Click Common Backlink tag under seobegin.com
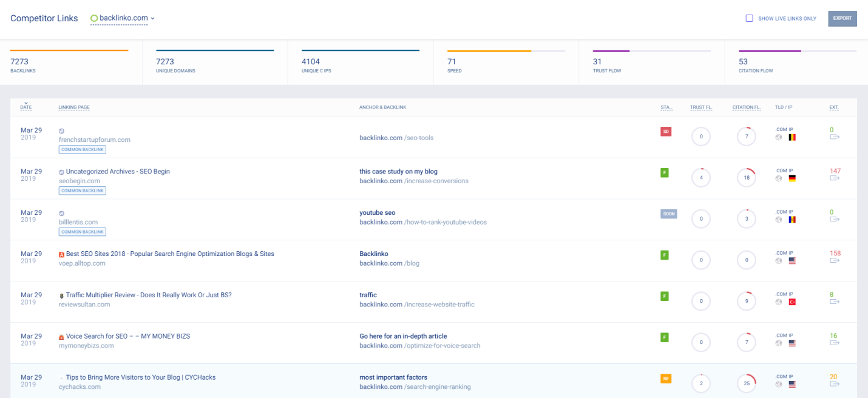Image resolution: width=868 pixels, height=398 pixels. coord(83,191)
